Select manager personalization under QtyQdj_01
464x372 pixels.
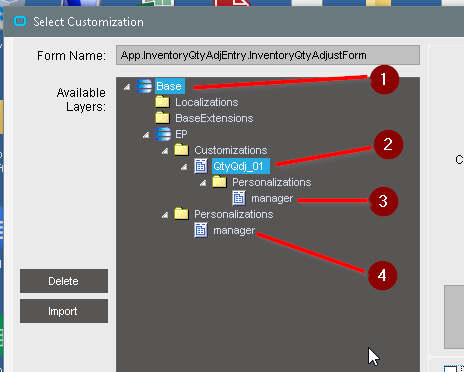click(x=272, y=198)
